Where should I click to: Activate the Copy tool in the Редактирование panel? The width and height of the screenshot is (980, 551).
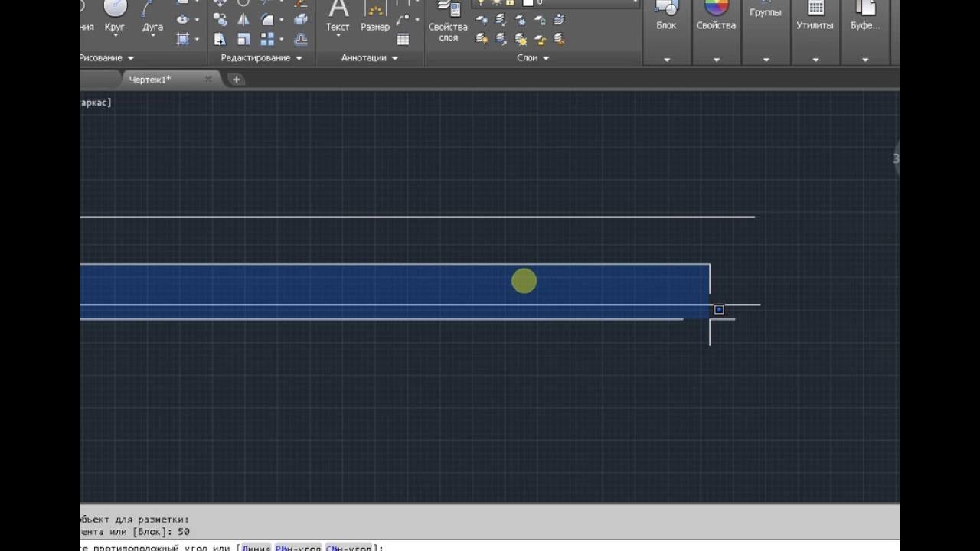pyautogui.click(x=220, y=20)
